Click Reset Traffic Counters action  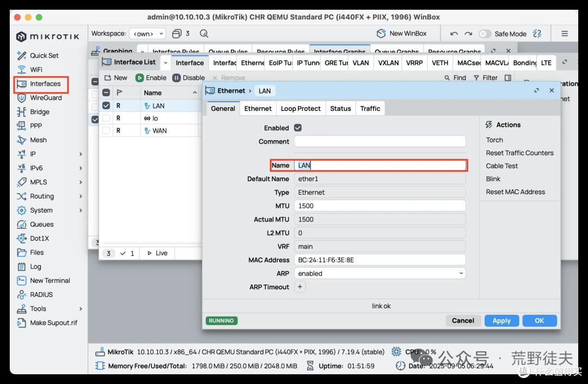click(x=519, y=153)
